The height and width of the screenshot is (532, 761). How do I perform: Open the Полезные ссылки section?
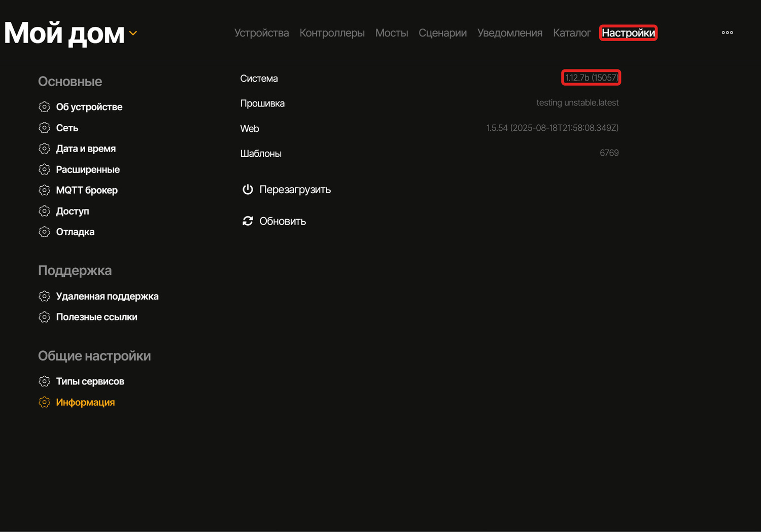tap(96, 317)
